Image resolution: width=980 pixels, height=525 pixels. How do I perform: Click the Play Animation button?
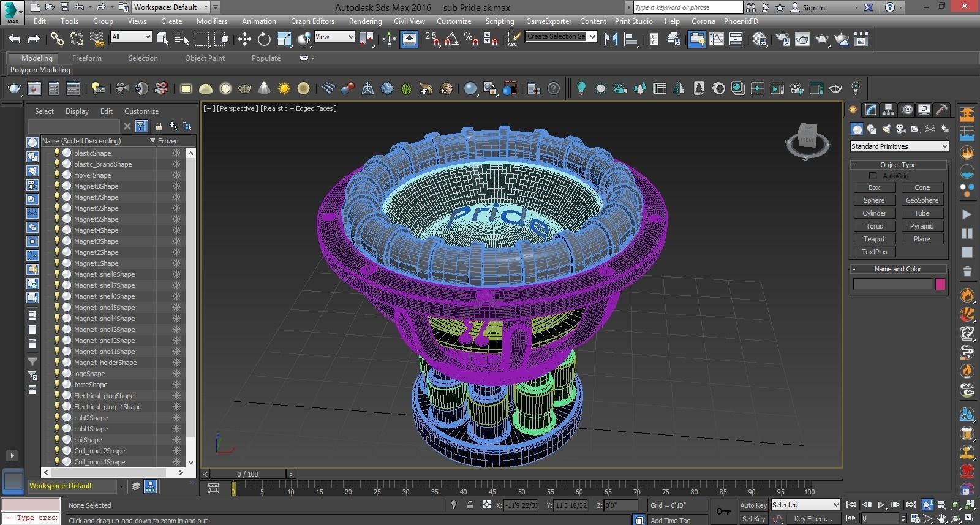(x=881, y=505)
